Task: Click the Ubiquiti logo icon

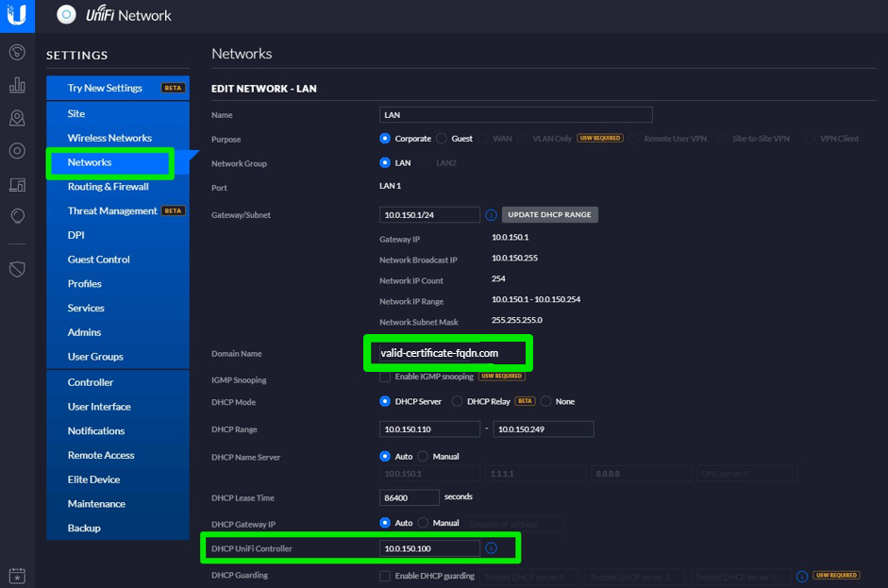Action: coord(17,16)
